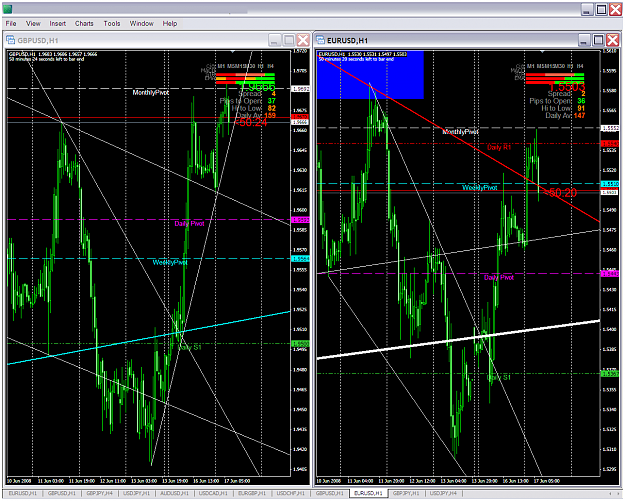Click the EURUSD,H1 window title text

(347, 40)
